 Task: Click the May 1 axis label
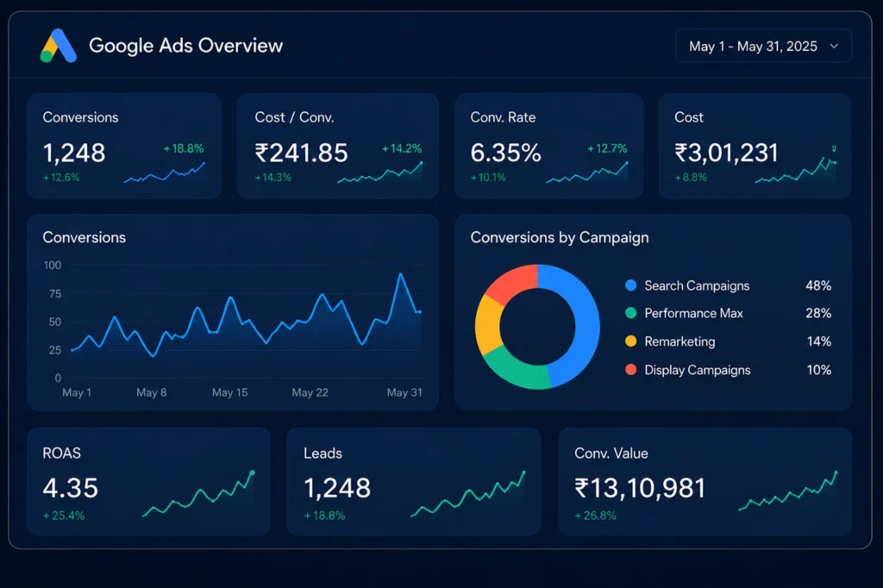click(77, 392)
